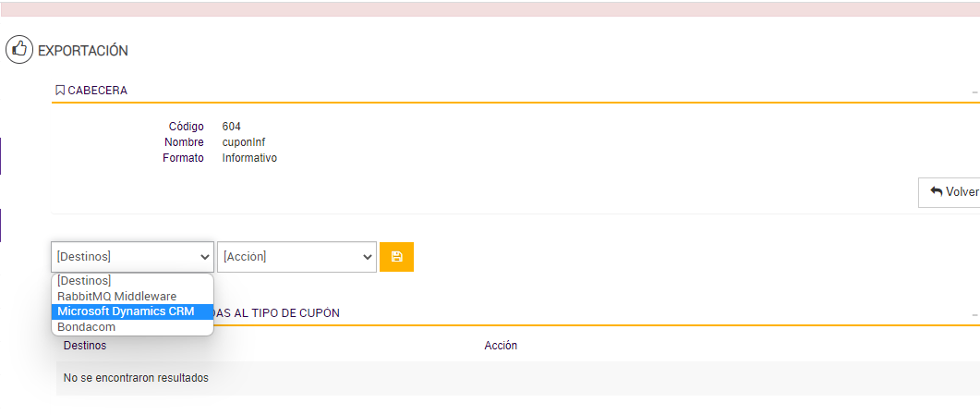This screenshot has height=415, width=980.
Task: Click the CABECERA section title
Action: click(x=97, y=91)
